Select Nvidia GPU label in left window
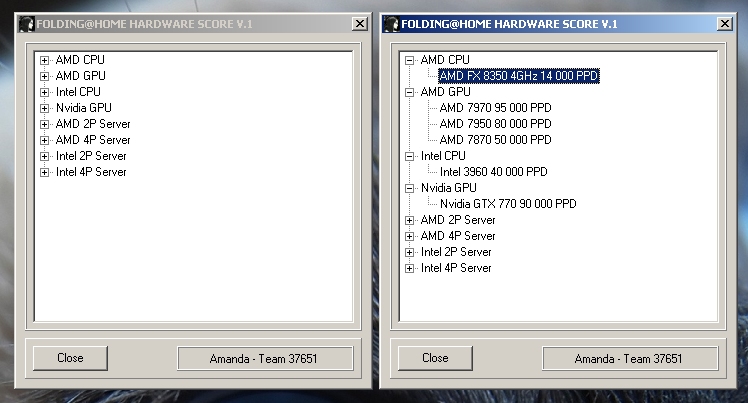The width and height of the screenshot is (748, 403). [x=83, y=108]
